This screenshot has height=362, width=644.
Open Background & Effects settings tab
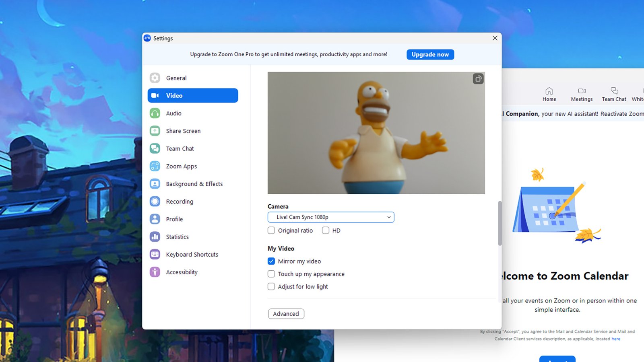click(x=193, y=184)
